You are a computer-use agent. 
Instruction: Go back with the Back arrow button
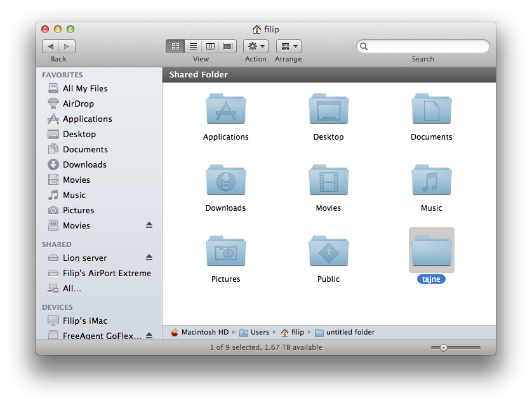[51, 46]
